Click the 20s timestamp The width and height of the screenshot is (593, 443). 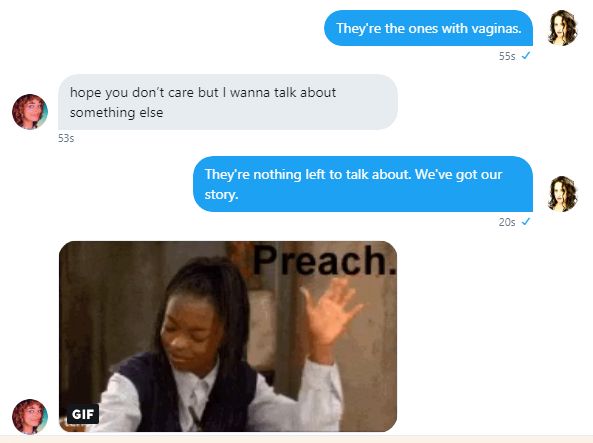coord(507,222)
